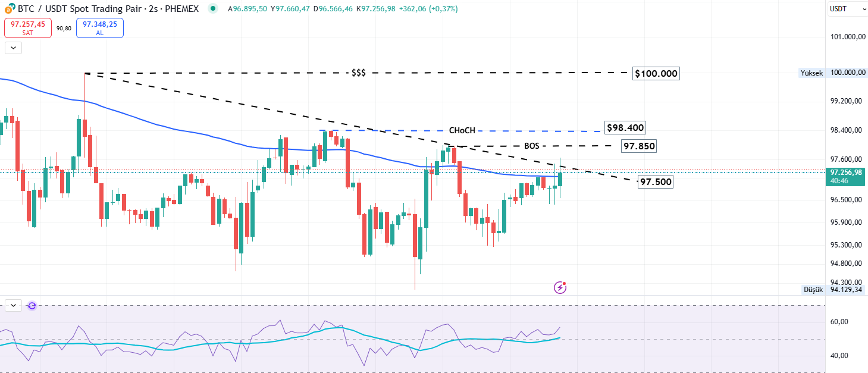The image size is (868, 373).
Task: Click the green market status indicator dot
Action: [213, 9]
